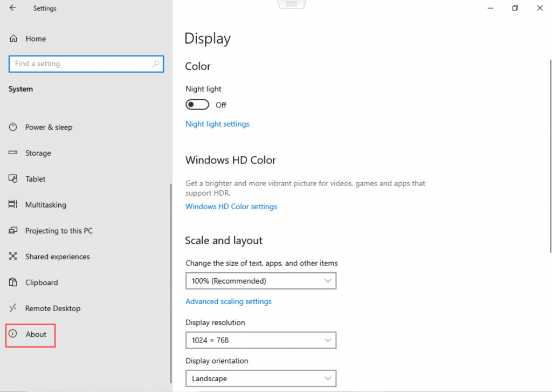Viewport: 552px width, 392px height.
Task: Open the scaling percentage dropdown
Action: (x=261, y=281)
